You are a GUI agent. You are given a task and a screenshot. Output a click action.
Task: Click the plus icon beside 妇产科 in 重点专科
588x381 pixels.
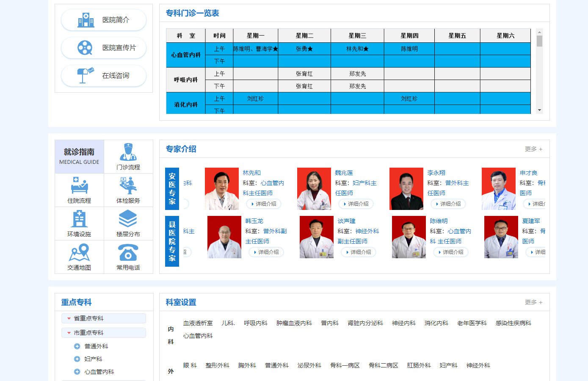77,359
